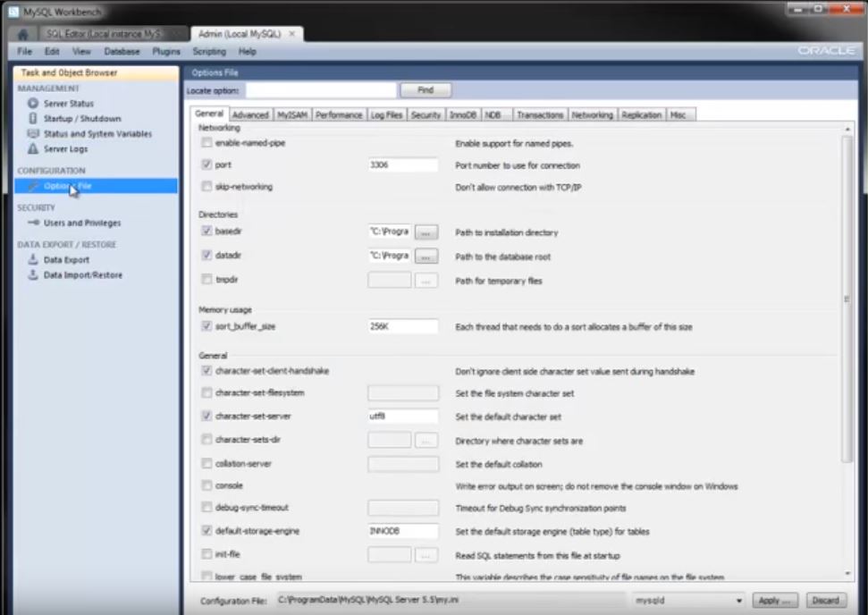The image size is (868, 615).
Task: Click the sort_buffer_size value field
Action: coord(402,326)
